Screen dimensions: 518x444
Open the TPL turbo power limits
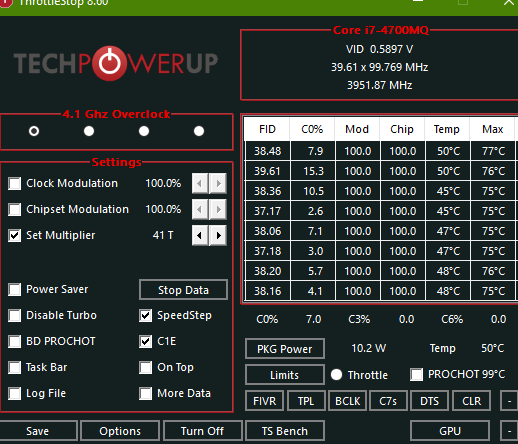point(306,401)
